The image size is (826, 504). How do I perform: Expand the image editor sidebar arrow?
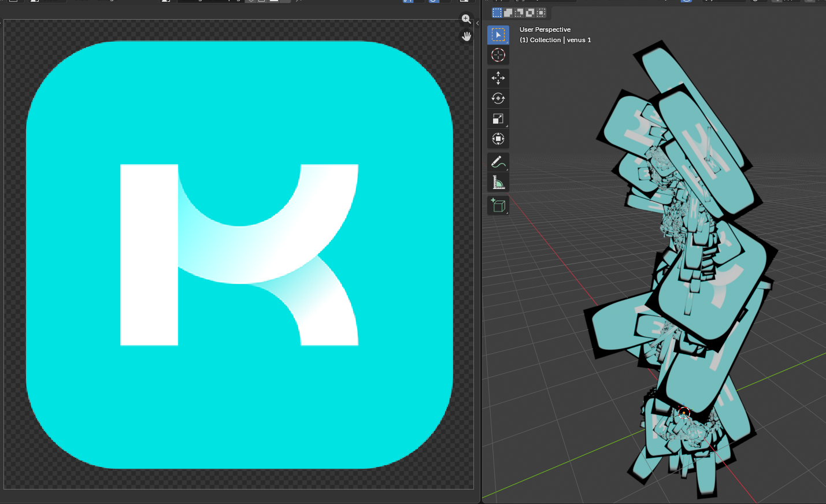point(477,23)
